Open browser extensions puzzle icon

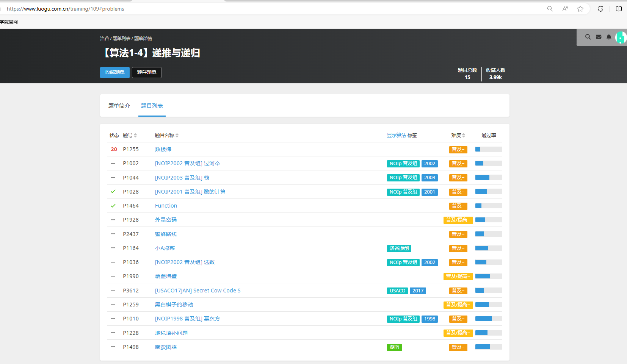tap(600, 9)
